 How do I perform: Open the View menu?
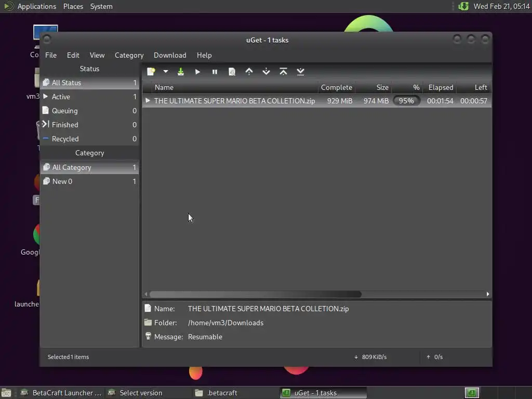pos(97,55)
